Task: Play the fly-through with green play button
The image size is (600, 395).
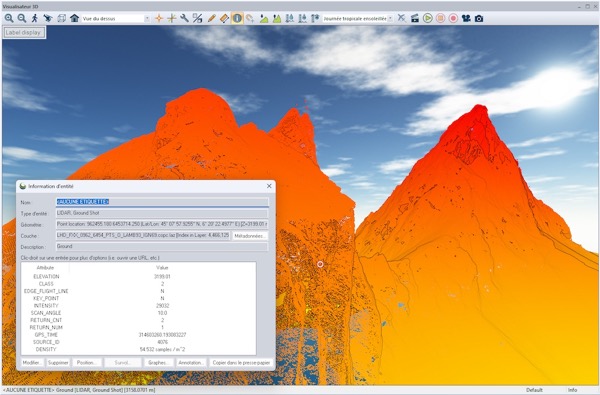Action: click(x=428, y=18)
